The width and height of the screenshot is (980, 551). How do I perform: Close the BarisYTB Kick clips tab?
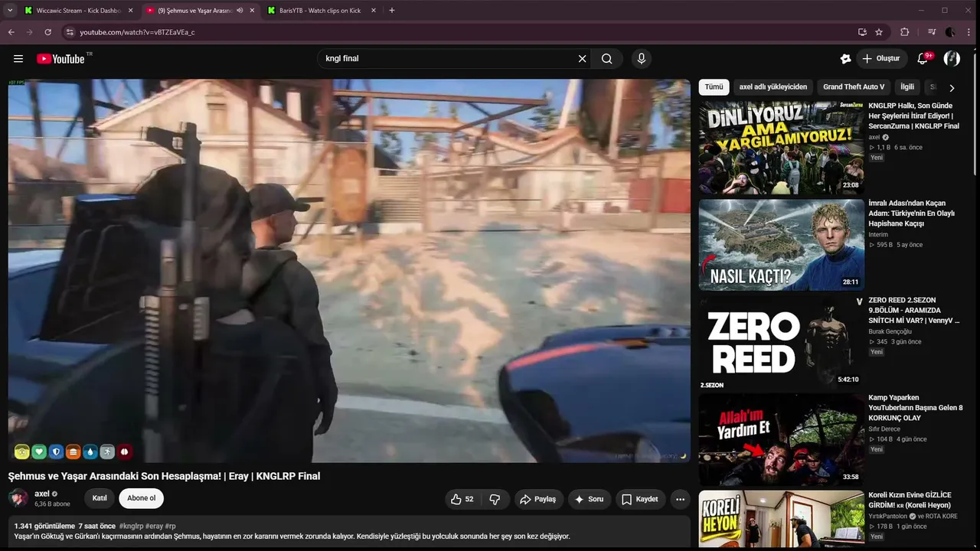tap(374, 11)
